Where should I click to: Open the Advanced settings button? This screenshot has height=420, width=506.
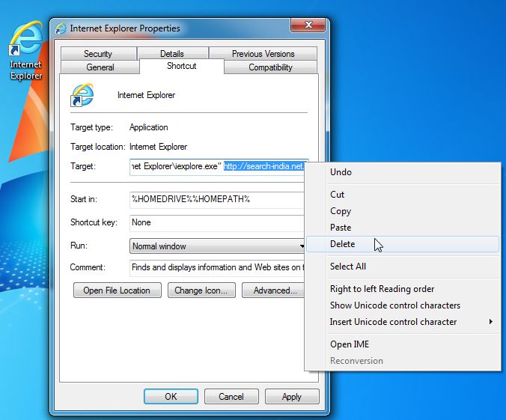coord(273,290)
